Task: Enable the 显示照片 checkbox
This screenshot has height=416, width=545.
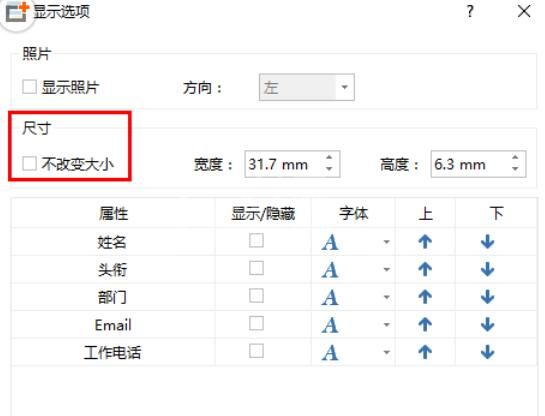Action: coord(29,87)
